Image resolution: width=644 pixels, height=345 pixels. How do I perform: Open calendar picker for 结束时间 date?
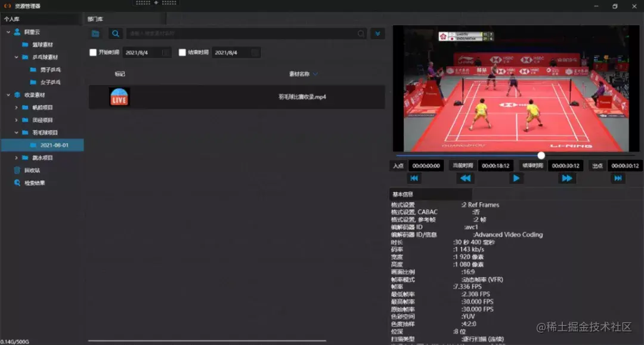pyautogui.click(x=255, y=53)
